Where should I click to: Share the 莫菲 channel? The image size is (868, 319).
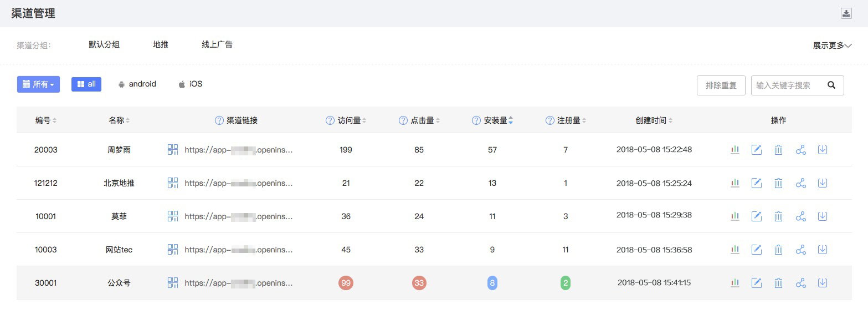(x=800, y=216)
